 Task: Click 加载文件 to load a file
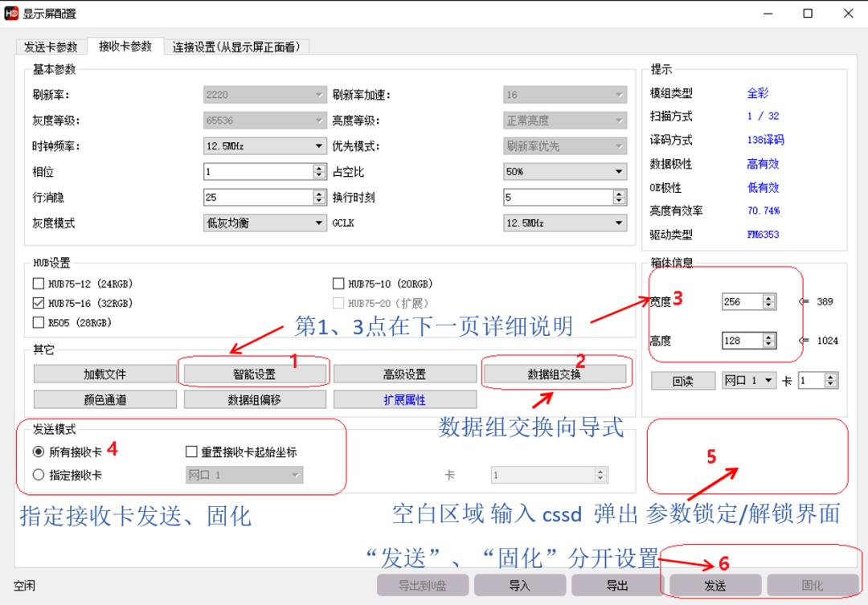104,373
